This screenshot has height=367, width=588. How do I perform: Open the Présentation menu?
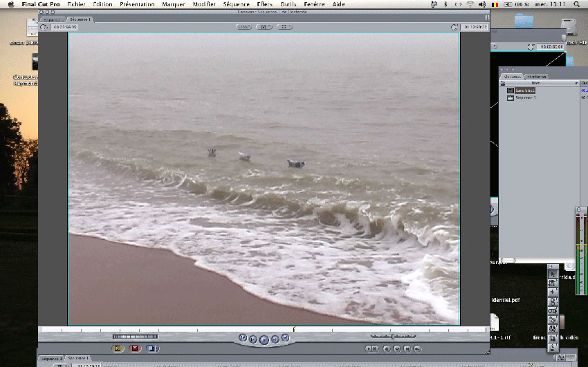[x=137, y=4]
